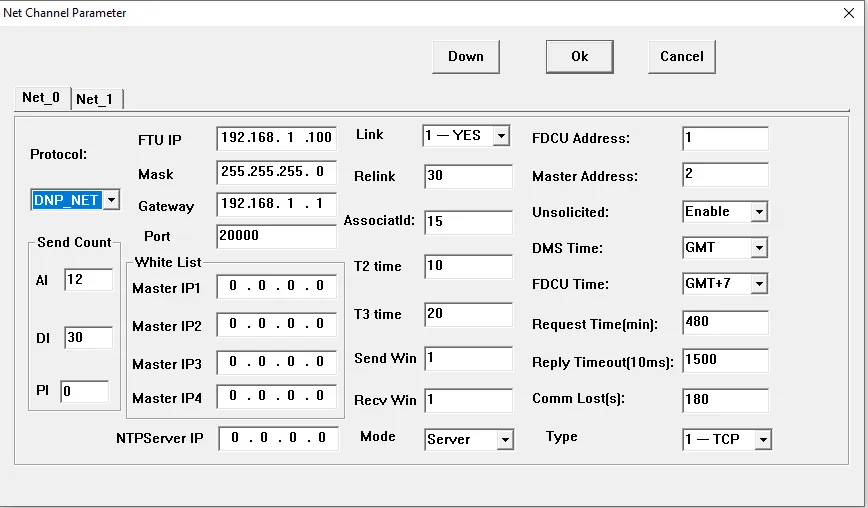Confirm settings with the Ok button
This screenshot has width=868, height=508.
point(580,56)
